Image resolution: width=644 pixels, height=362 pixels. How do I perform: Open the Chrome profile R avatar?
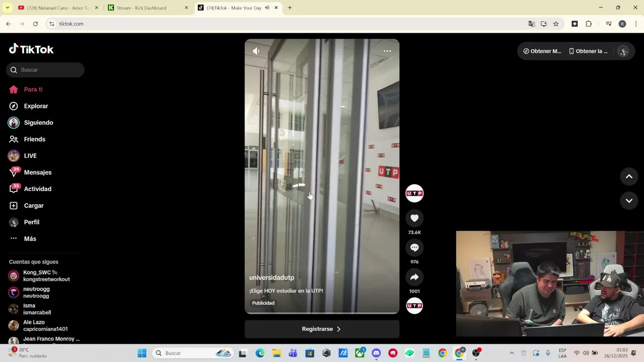point(622,24)
